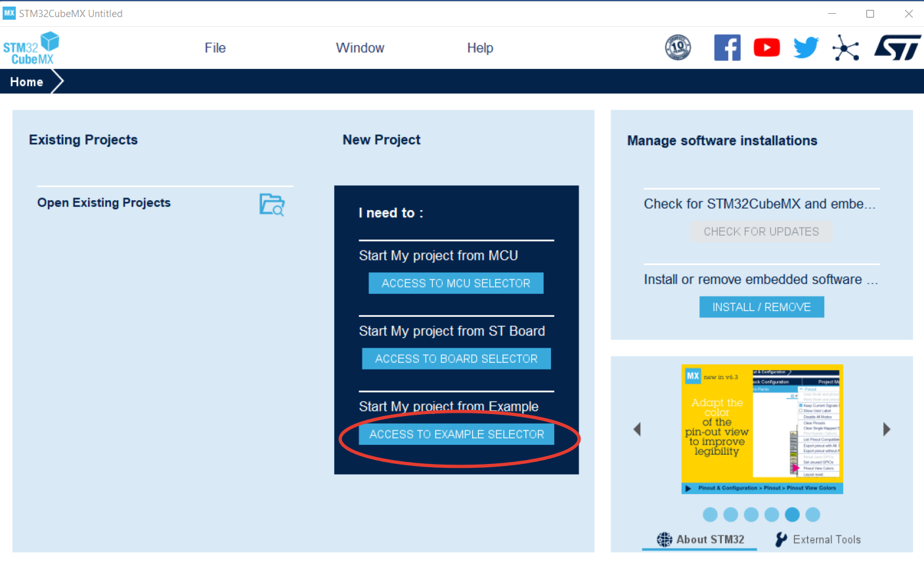Click the ST community network icon
Viewport: 924px width, 565px height.
[x=846, y=48]
